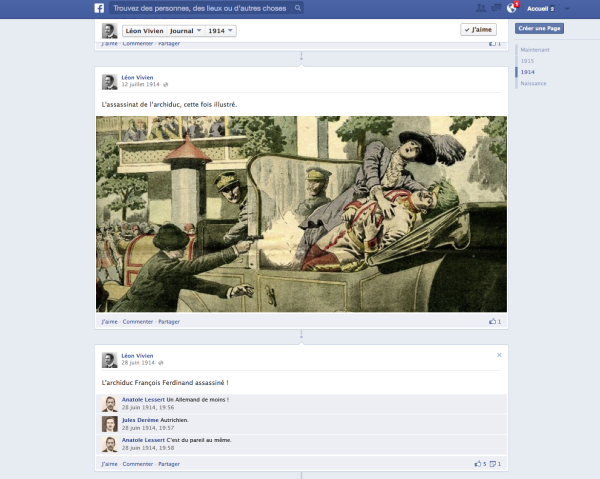Click Créer une Page button
This screenshot has width=600, height=479.
pos(539,28)
